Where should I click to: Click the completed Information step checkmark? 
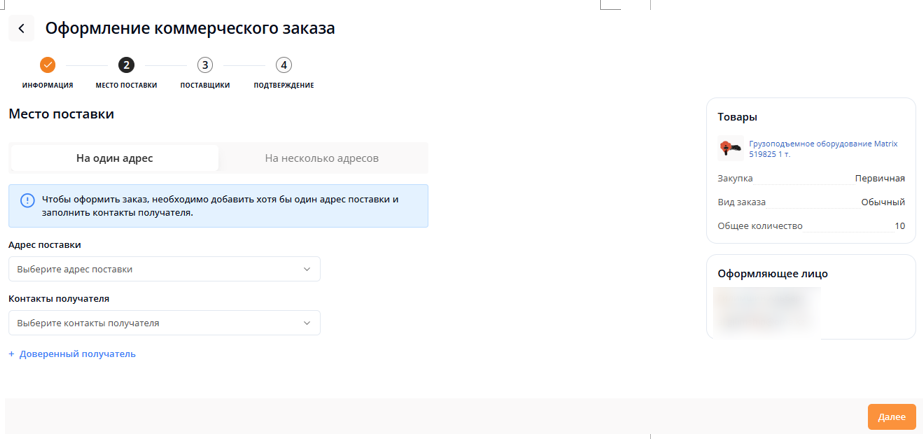pos(47,65)
